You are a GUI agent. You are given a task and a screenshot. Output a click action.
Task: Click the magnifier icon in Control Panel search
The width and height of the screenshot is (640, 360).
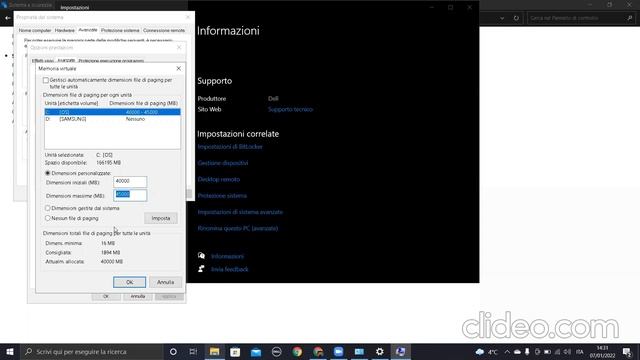click(x=630, y=18)
